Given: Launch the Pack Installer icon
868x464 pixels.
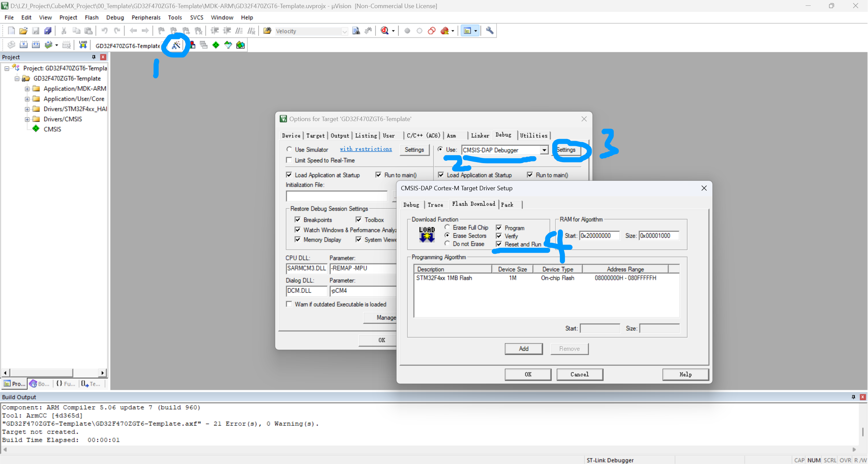Looking at the screenshot, I should (x=240, y=45).
